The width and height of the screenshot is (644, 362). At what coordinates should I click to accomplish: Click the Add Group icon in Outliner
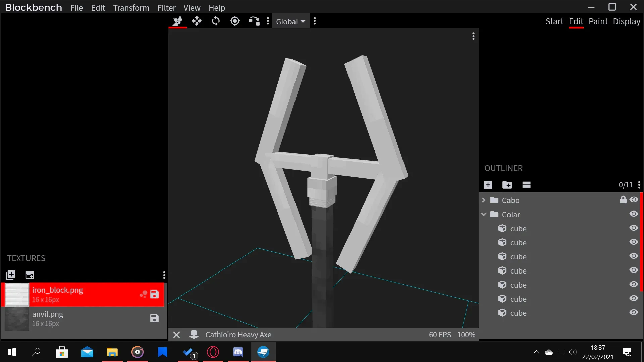tap(507, 185)
